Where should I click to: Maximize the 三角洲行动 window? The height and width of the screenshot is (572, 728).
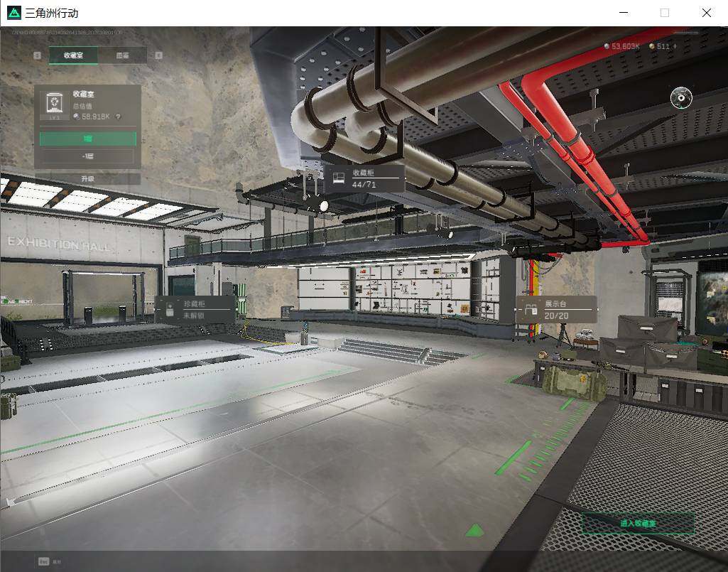click(x=665, y=13)
